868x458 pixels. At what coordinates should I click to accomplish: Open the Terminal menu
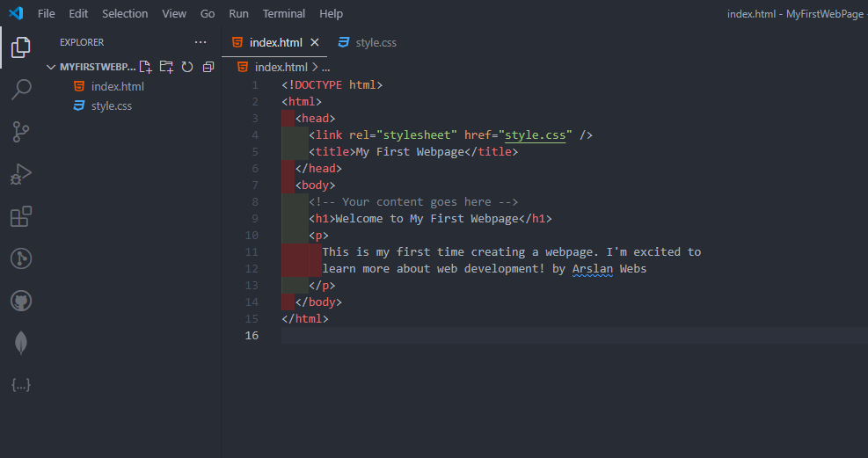pos(283,13)
